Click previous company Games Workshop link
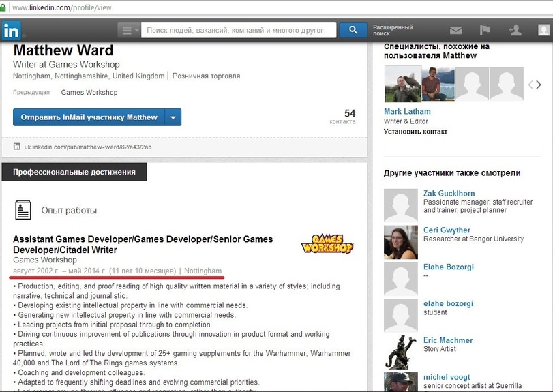553x392 pixels. (x=89, y=92)
